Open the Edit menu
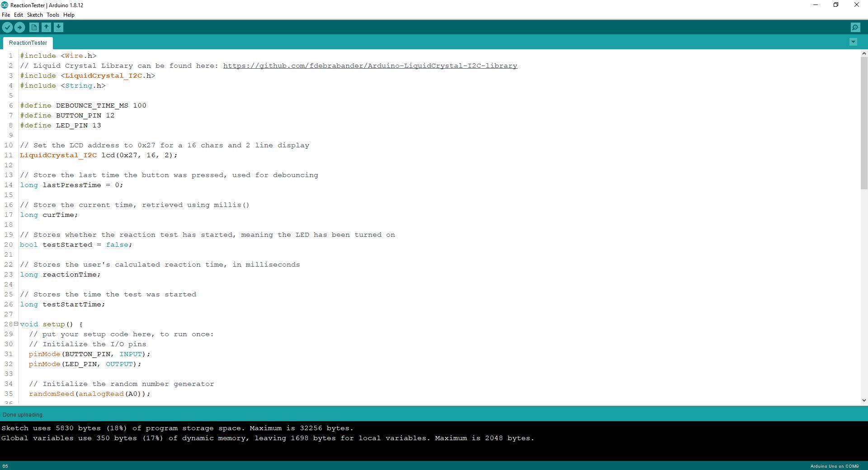Viewport: 868px width, 470px height. (19, 14)
